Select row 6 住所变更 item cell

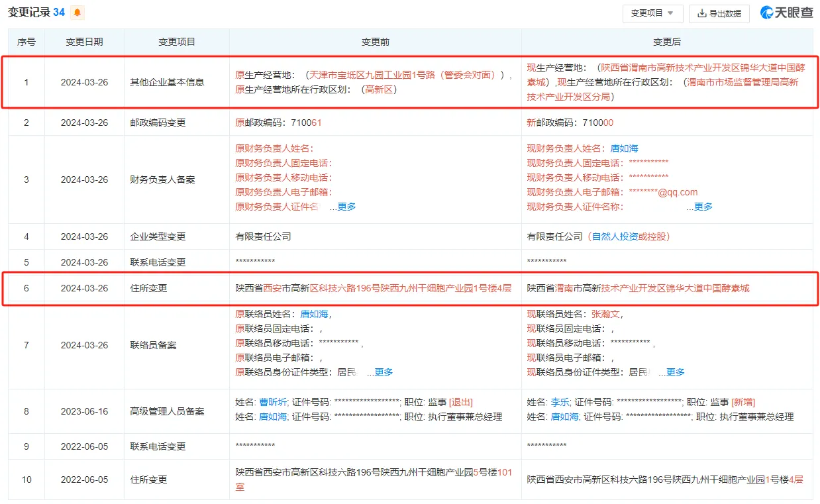[x=177, y=288]
